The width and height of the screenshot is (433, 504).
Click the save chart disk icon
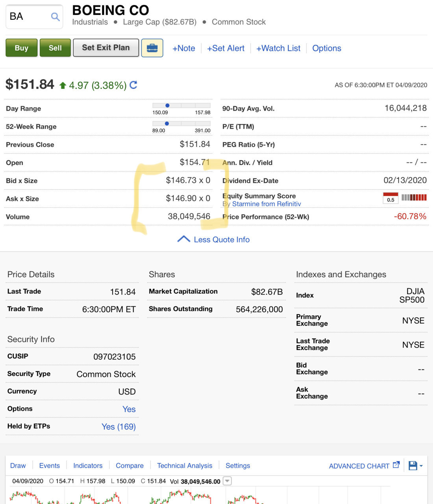coord(413,466)
